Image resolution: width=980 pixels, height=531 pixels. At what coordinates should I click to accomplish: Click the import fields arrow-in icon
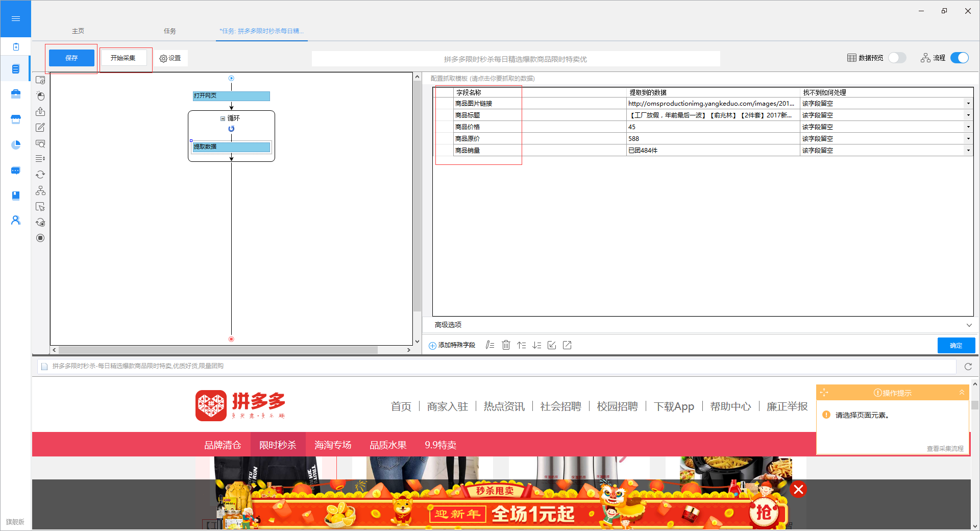click(552, 345)
